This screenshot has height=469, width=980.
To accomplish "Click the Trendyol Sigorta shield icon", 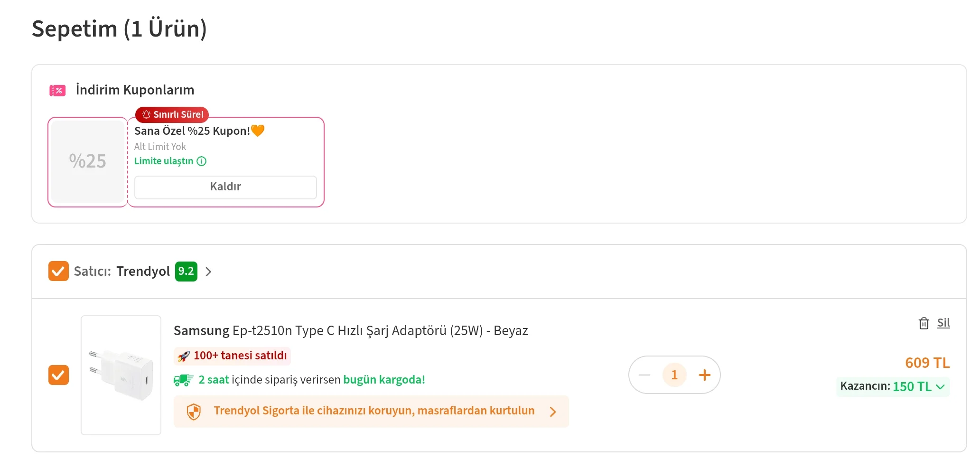I will [194, 412].
